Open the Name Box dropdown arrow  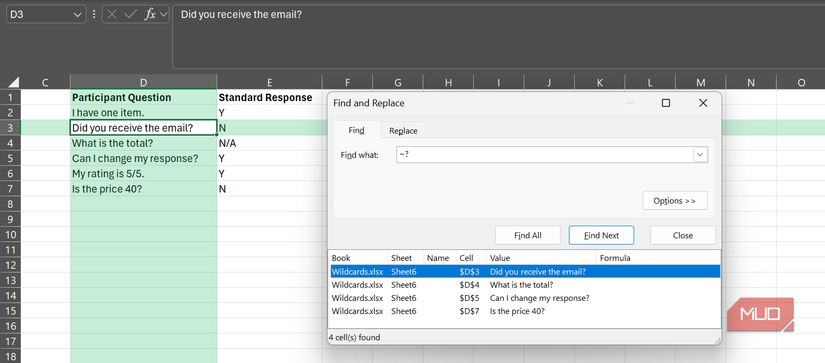click(x=78, y=15)
